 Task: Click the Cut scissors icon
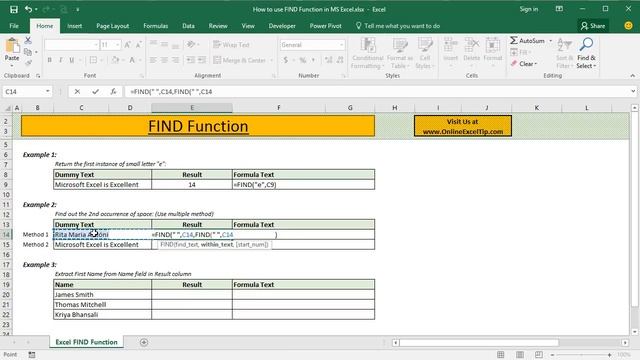(28, 40)
